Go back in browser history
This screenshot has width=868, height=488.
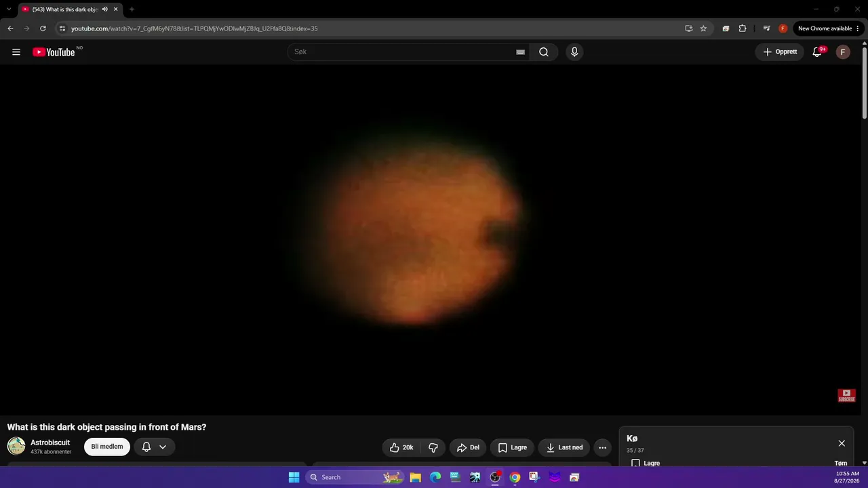coord(10,28)
